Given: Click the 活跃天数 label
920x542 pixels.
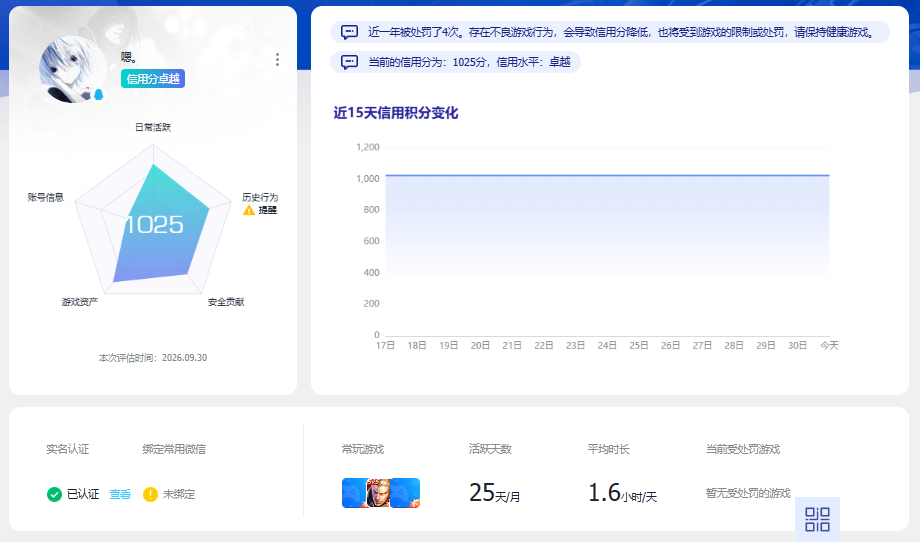Looking at the screenshot, I should 490,449.
